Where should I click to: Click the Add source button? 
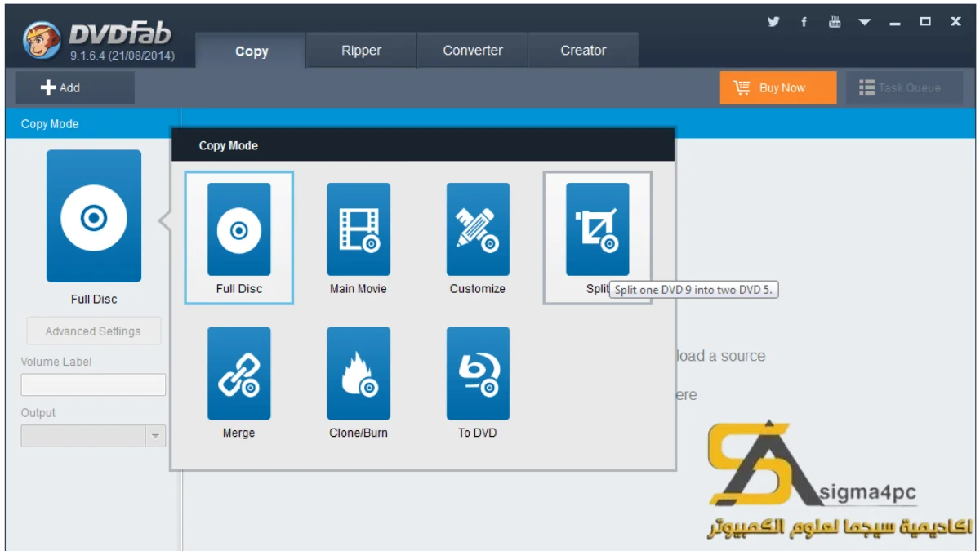coord(75,87)
